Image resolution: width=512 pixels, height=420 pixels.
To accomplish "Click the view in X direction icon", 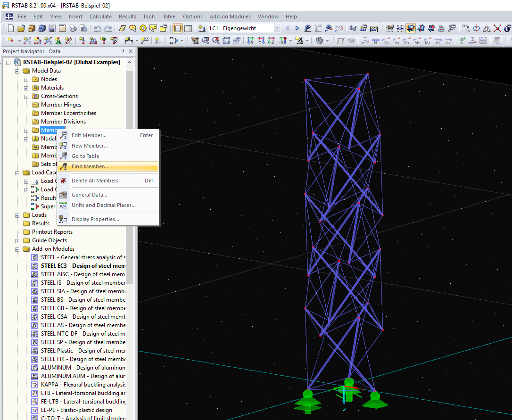I will tap(250, 41).
